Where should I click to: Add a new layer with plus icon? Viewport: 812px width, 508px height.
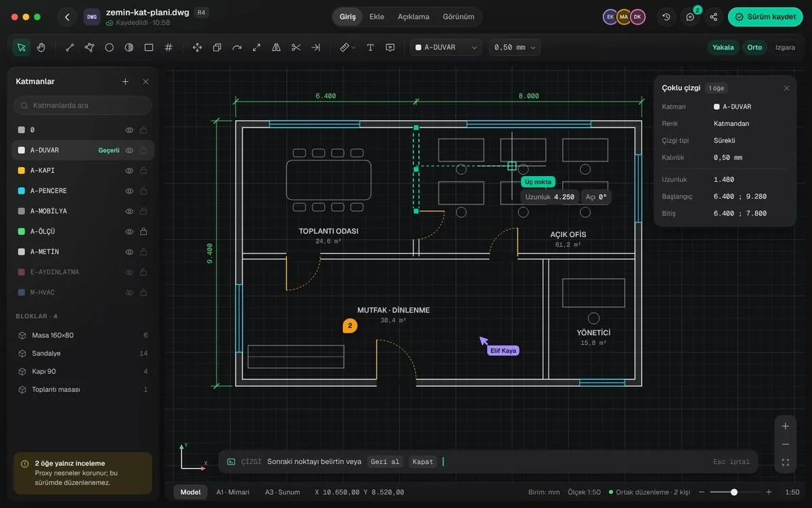(x=125, y=81)
